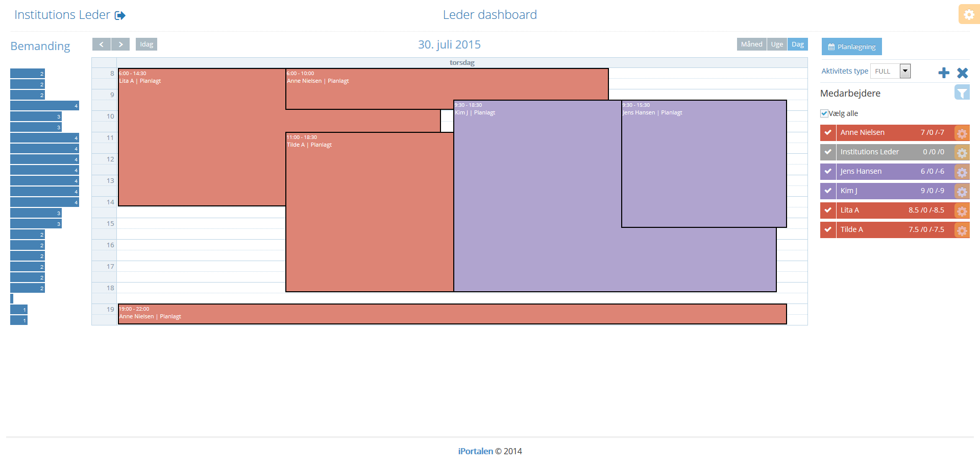Click the Planlægning button
The width and height of the screenshot is (980, 467).
point(851,46)
